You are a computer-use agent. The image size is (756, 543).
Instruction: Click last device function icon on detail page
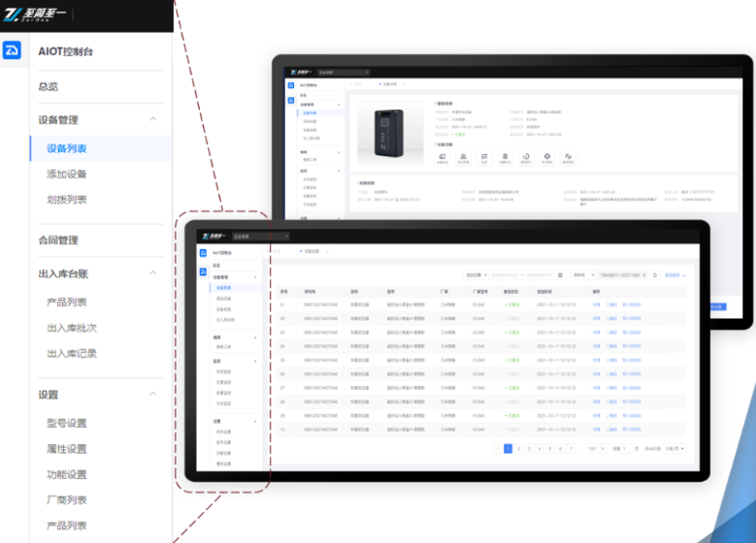point(568,156)
